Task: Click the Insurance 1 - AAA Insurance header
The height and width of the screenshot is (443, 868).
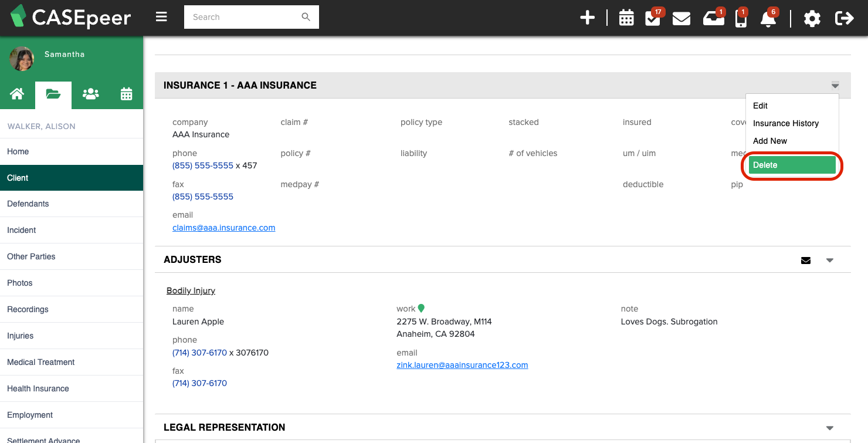Action: (x=240, y=85)
